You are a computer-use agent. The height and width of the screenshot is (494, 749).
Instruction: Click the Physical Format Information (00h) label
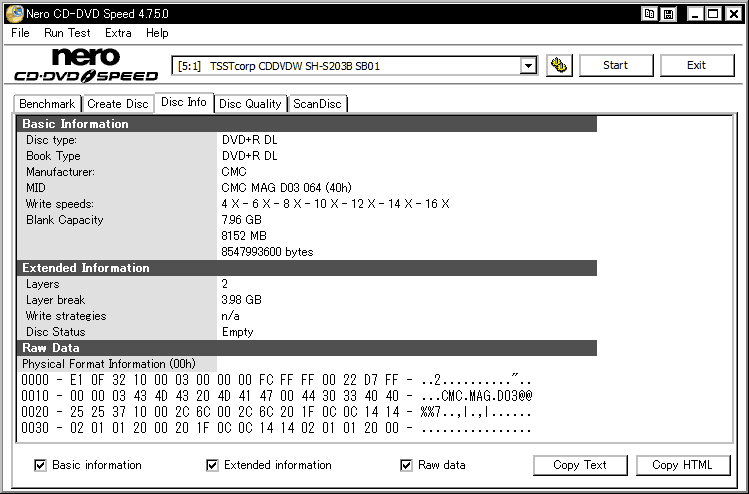coord(109,364)
